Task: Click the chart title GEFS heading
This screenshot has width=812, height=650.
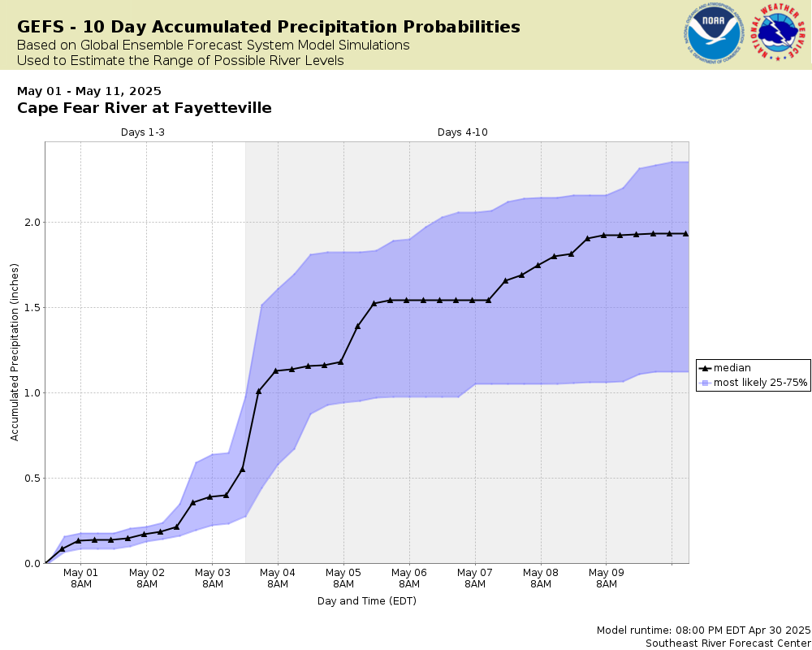Action: coord(269,27)
